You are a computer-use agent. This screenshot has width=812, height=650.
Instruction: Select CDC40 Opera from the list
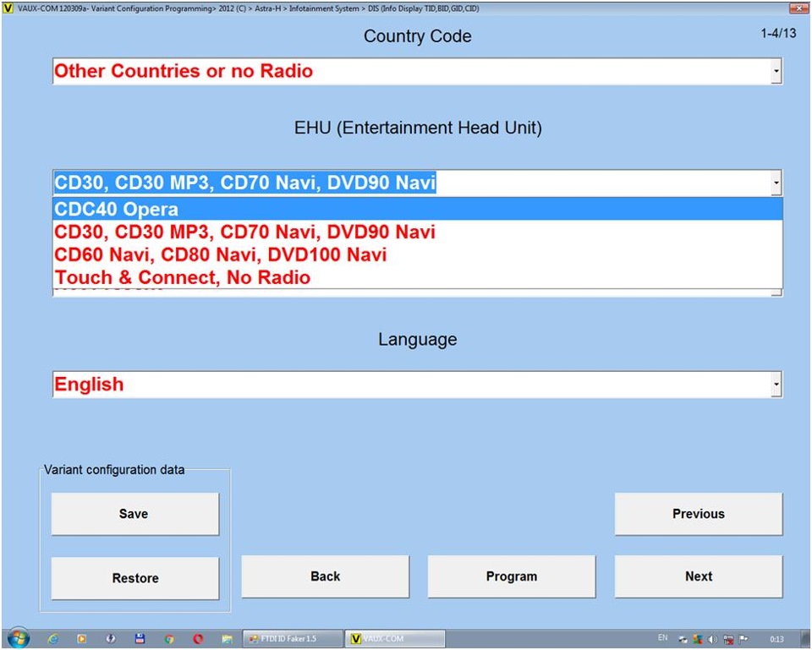tap(417, 209)
